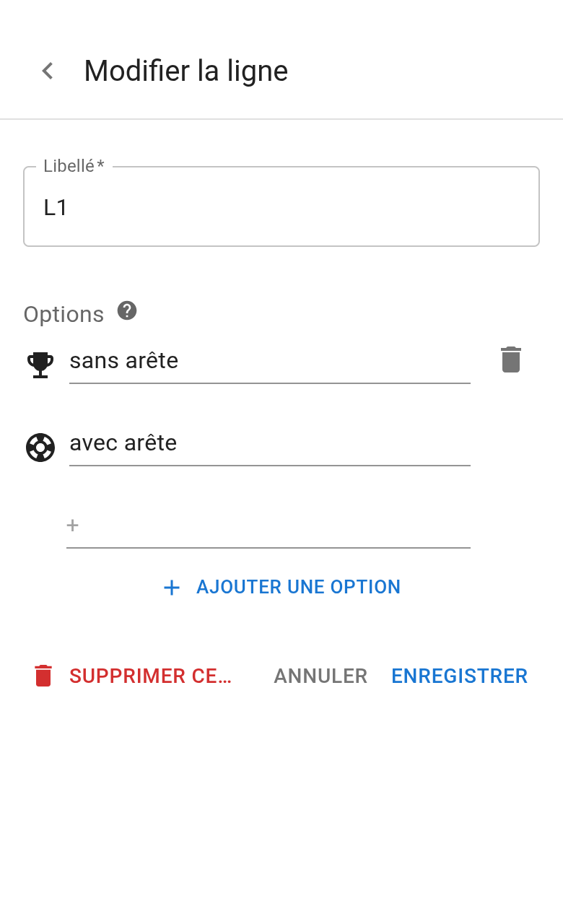
Task: Click the red trash icon near SUPPRIMER CE
Action: (44, 676)
